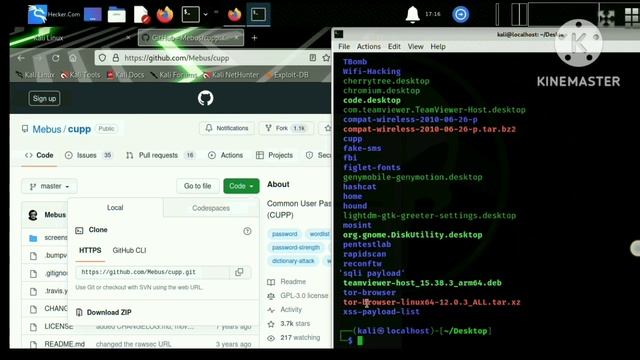Click the password topic tag
640x360 pixels.
coord(284,234)
